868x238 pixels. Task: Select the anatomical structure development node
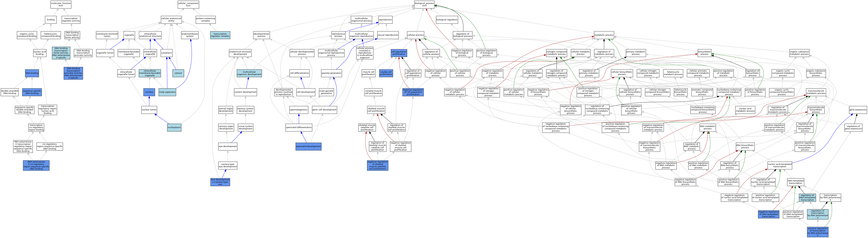[x=240, y=53]
